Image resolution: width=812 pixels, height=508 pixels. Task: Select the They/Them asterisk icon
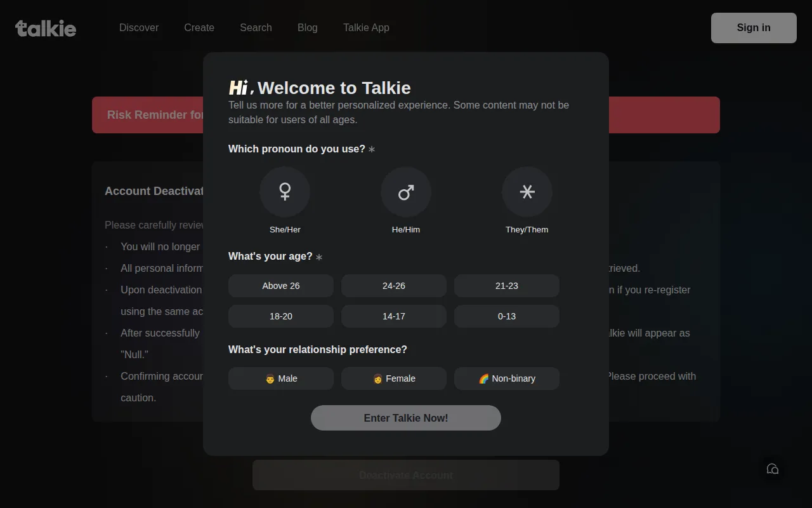tap(527, 192)
